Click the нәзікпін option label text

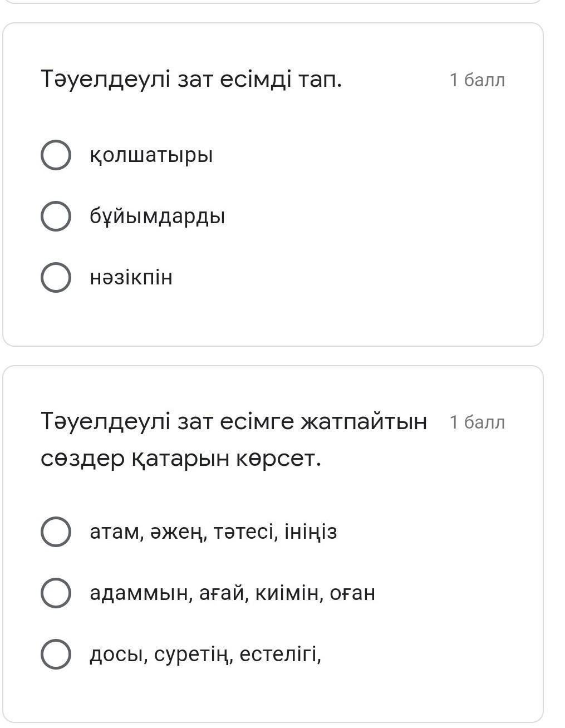click(x=131, y=277)
